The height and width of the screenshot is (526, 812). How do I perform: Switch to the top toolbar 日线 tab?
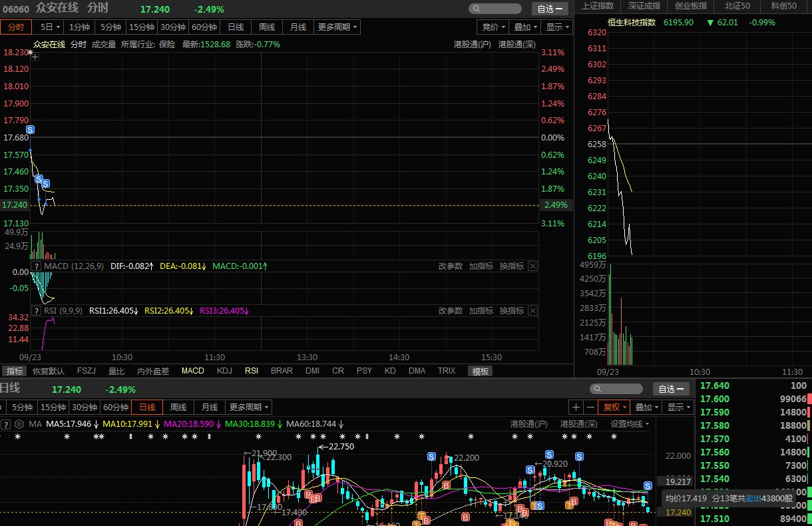[236, 27]
